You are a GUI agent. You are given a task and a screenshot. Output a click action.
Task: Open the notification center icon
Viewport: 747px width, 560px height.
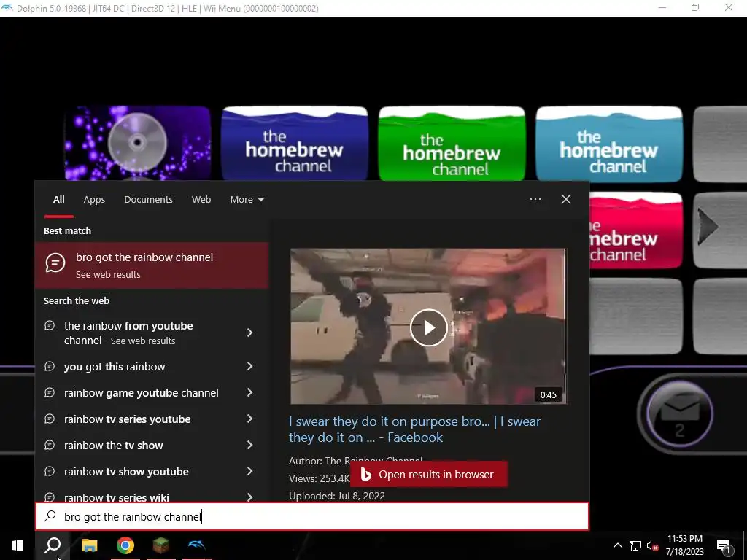click(724, 545)
